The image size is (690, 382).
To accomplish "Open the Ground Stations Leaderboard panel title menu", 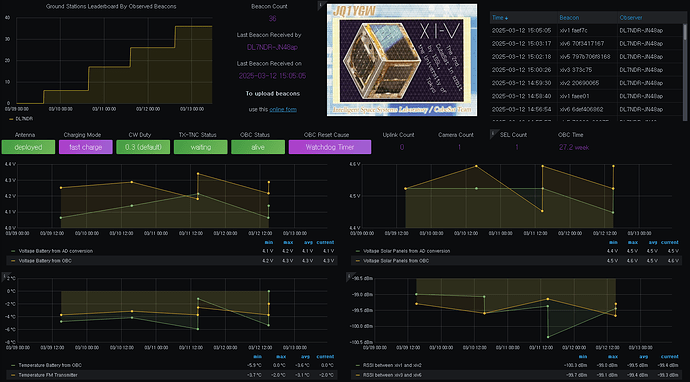I will click(111, 7).
